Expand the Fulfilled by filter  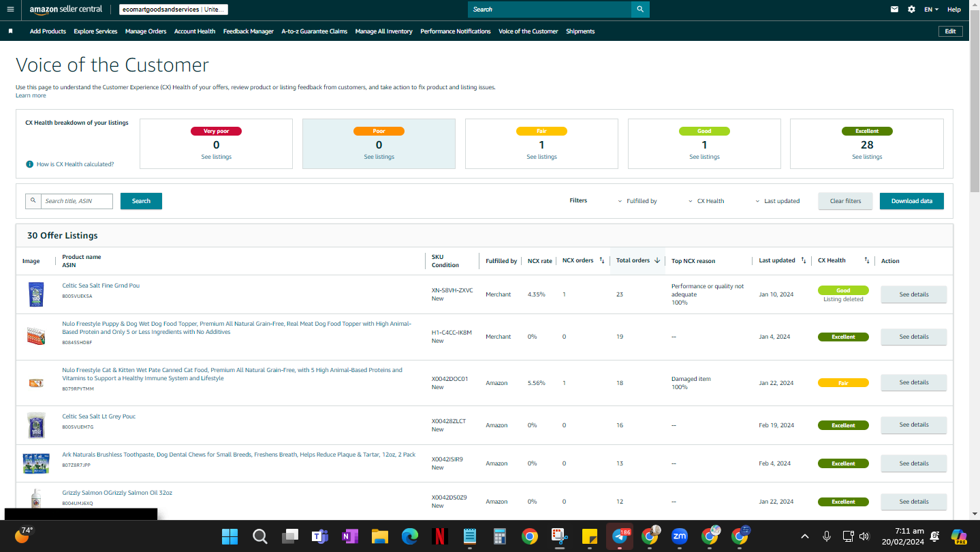(637, 201)
